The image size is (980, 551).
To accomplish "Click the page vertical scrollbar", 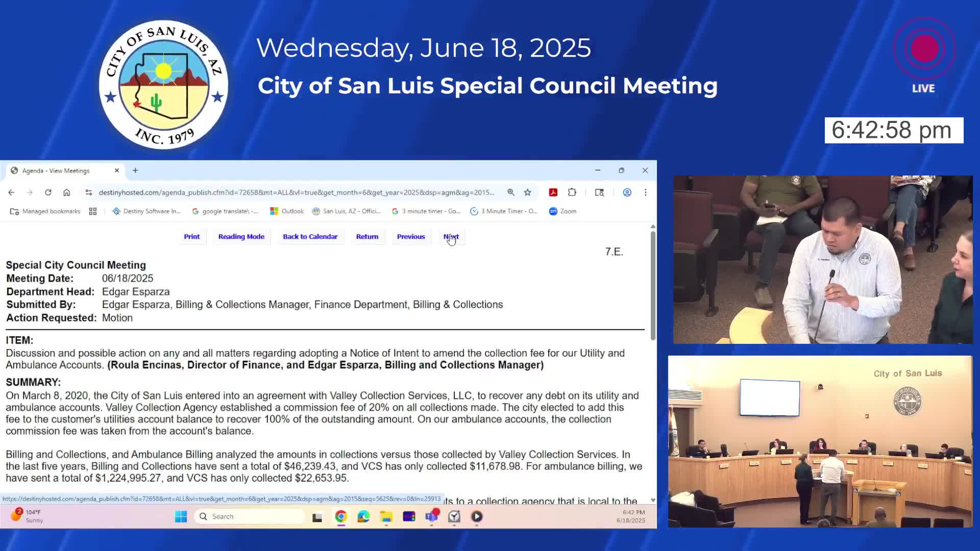I will [x=652, y=286].
